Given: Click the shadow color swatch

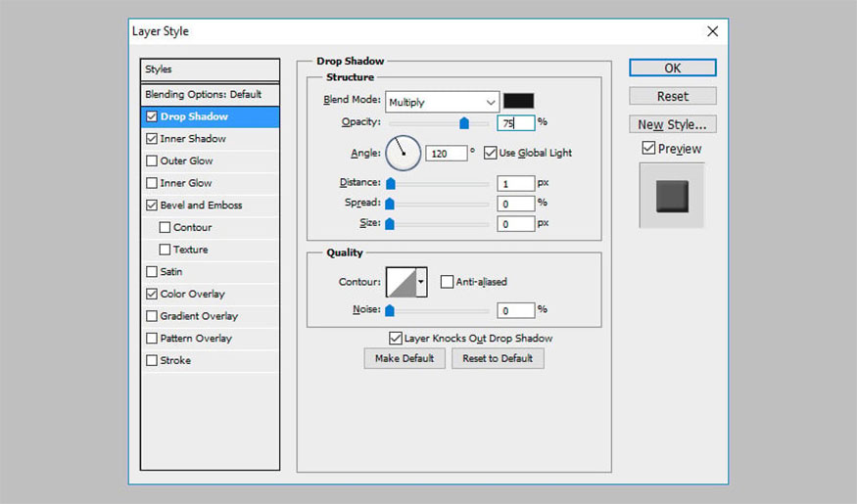Looking at the screenshot, I should coord(518,101).
